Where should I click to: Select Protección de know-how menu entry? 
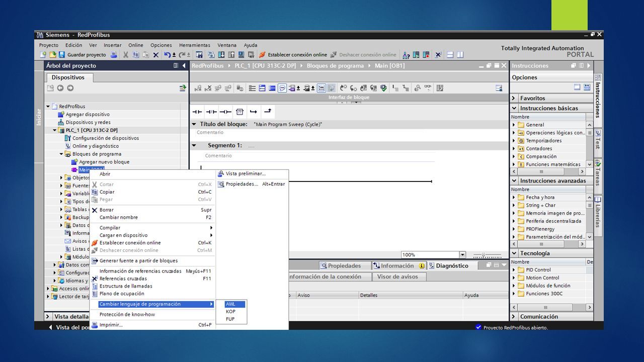(x=152, y=315)
